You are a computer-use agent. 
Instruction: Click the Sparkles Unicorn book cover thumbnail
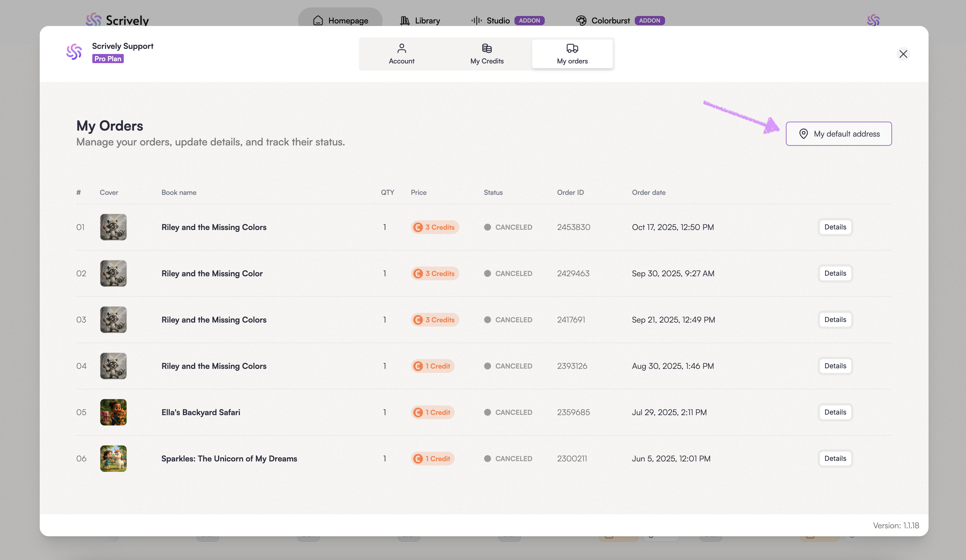pos(113,459)
